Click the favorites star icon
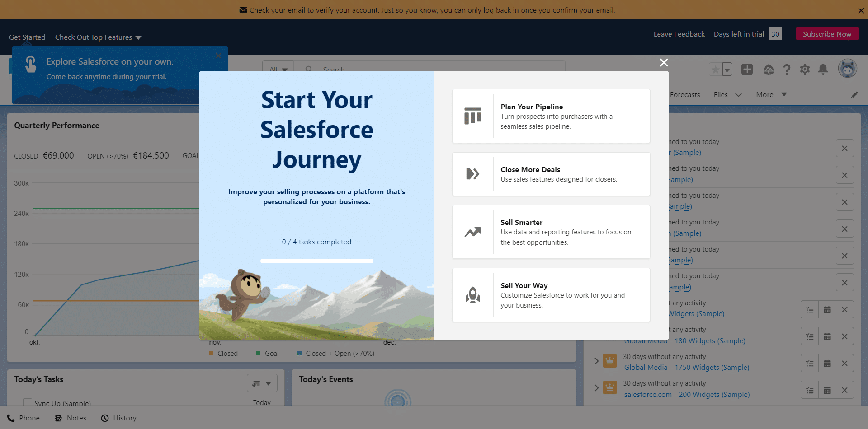Image resolution: width=868 pixels, height=429 pixels. pos(715,70)
